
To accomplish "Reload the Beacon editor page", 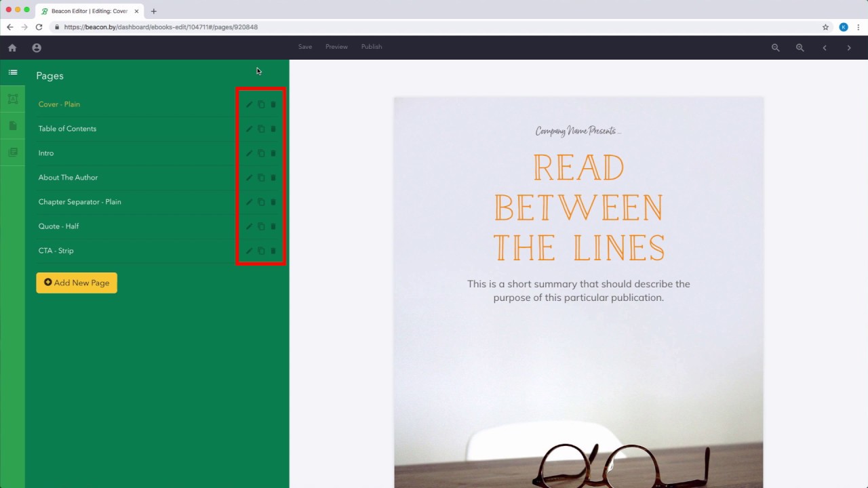I will pyautogui.click(x=39, y=27).
